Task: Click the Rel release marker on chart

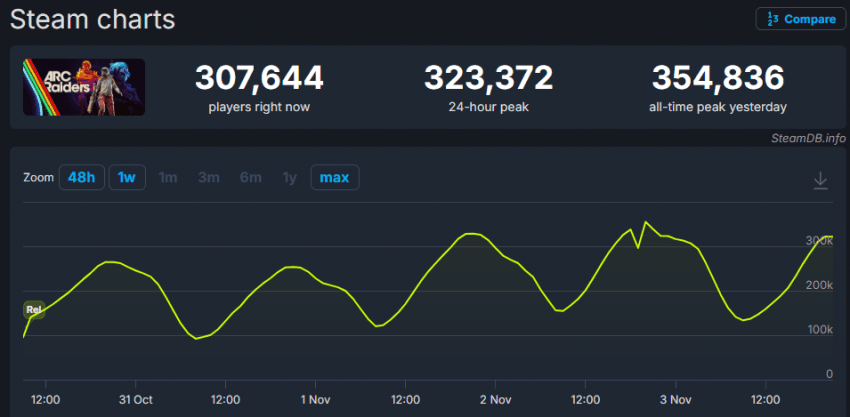Action: pyautogui.click(x=34, y=310)
